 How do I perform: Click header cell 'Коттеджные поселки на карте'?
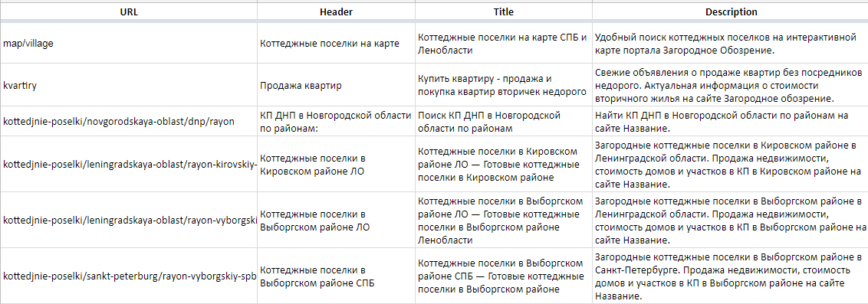[336, 43]
